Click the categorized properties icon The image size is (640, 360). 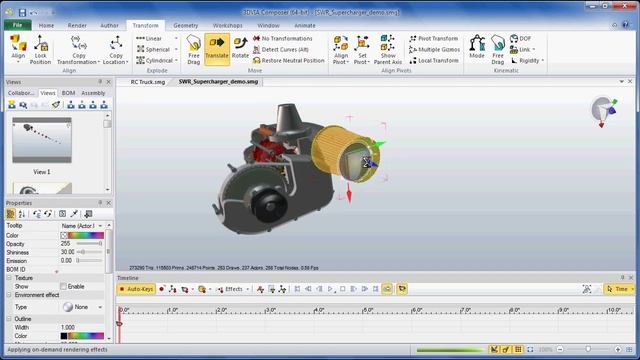(11, 214)
